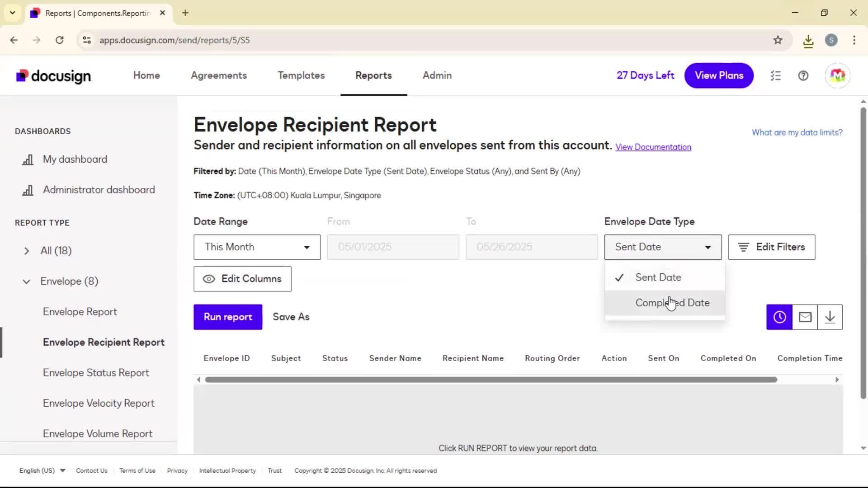
Task: Go to Admin tab
Action: point(437,75)
